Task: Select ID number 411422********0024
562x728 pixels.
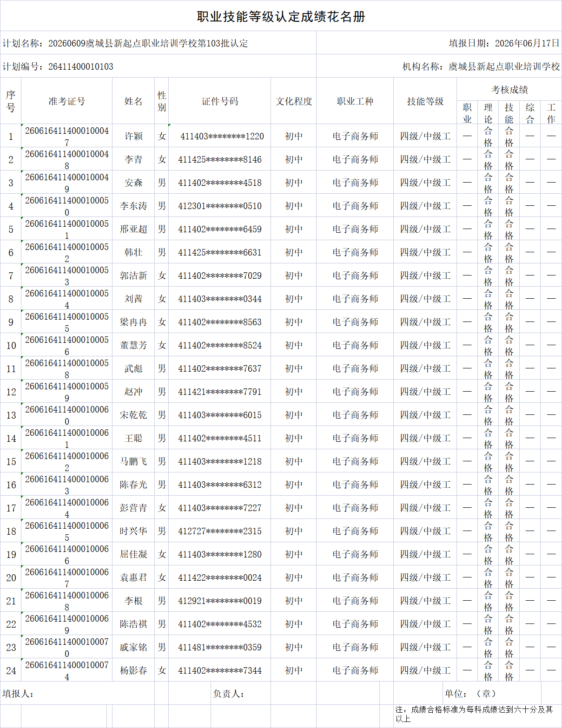Action: point(220,577)
